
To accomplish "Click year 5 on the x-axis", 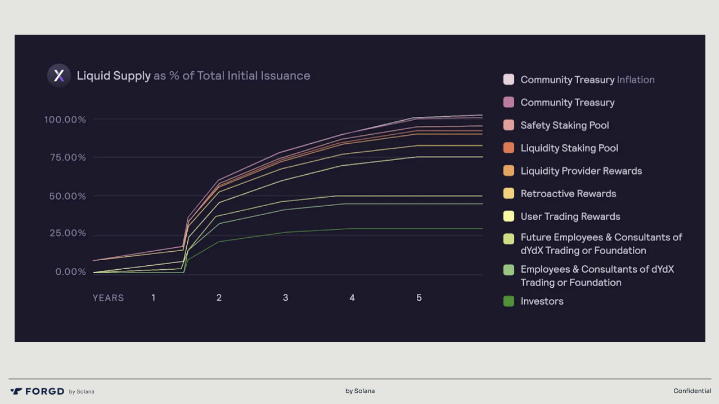I will click(419, 298).
